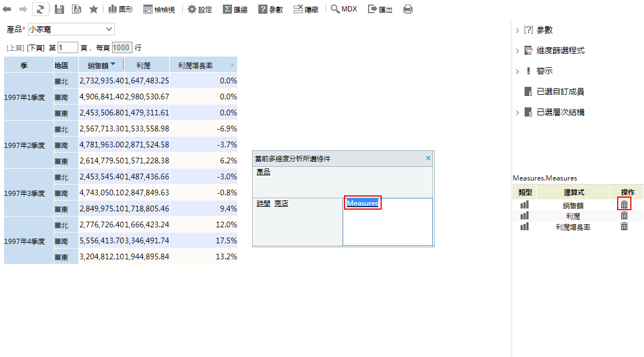644x357 pixels.
Task: Open the MDX query viewer
Action: [x=343, y=9]
